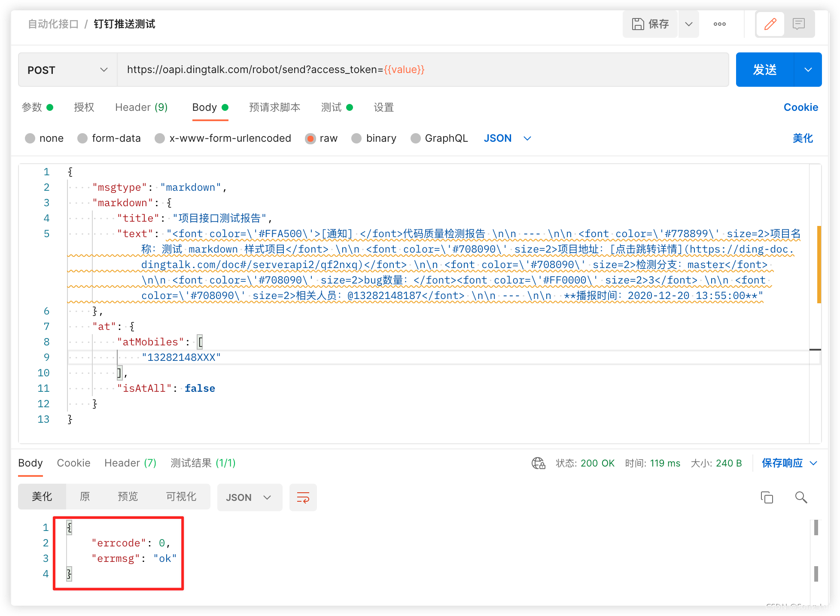Open response format JSON dropdown
This screenshot has width=840, height=616.
(x=250, y=497)
